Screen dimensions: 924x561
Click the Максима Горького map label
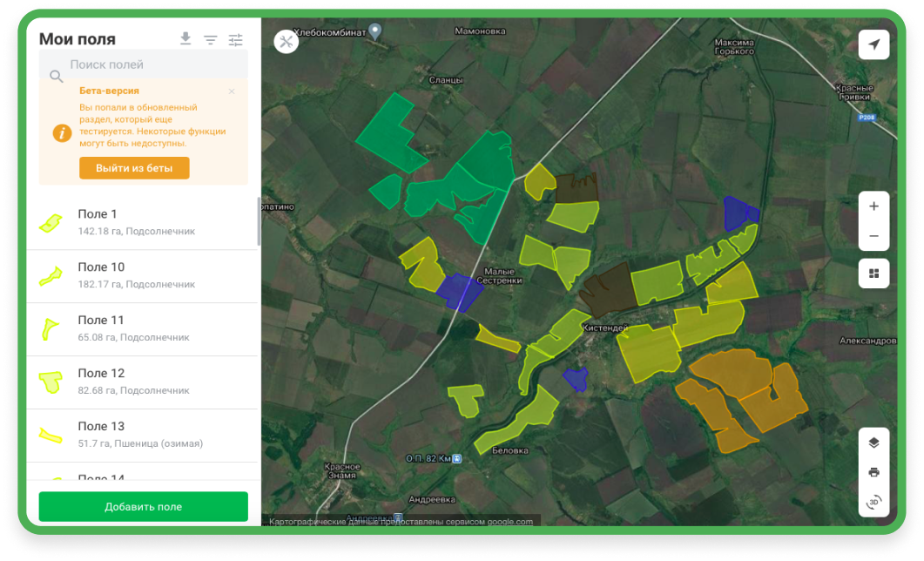(734, 46)
